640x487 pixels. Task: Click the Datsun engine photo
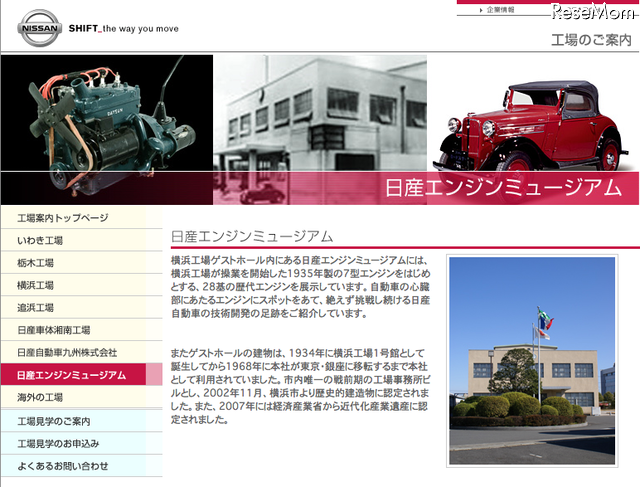point(107,130)
